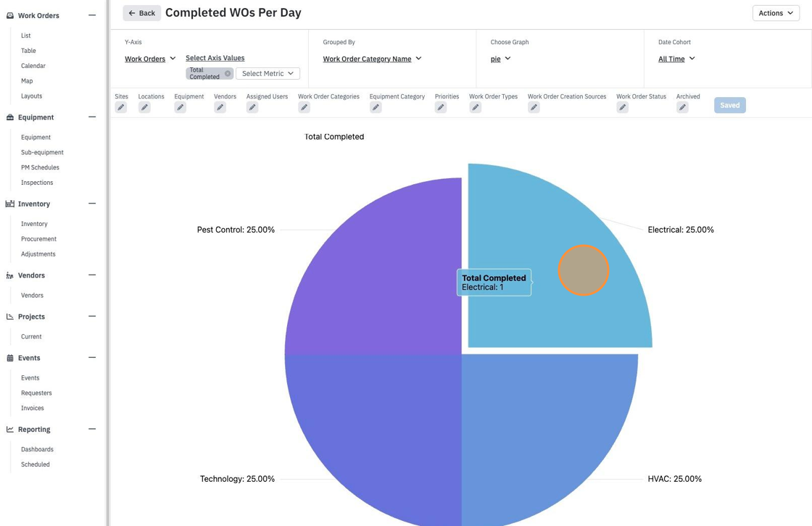Collapse the Reporting sidebar section
The width and height of the screenshot is (812, 526).
coord(92,429)
